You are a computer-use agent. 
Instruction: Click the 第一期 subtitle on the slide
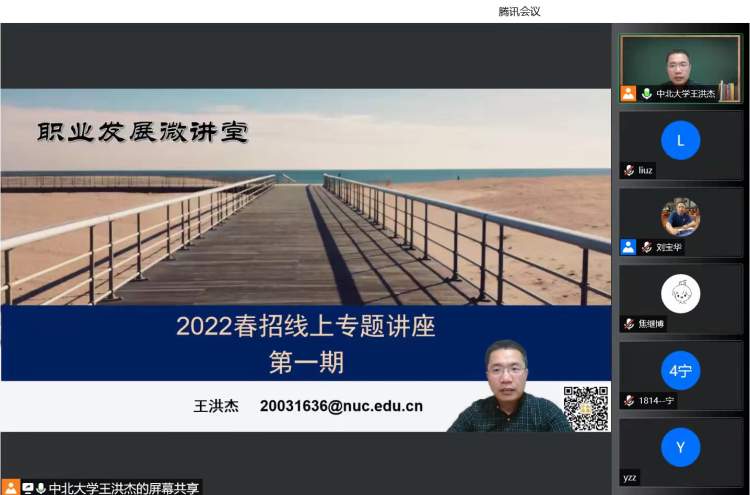point(306,362)
